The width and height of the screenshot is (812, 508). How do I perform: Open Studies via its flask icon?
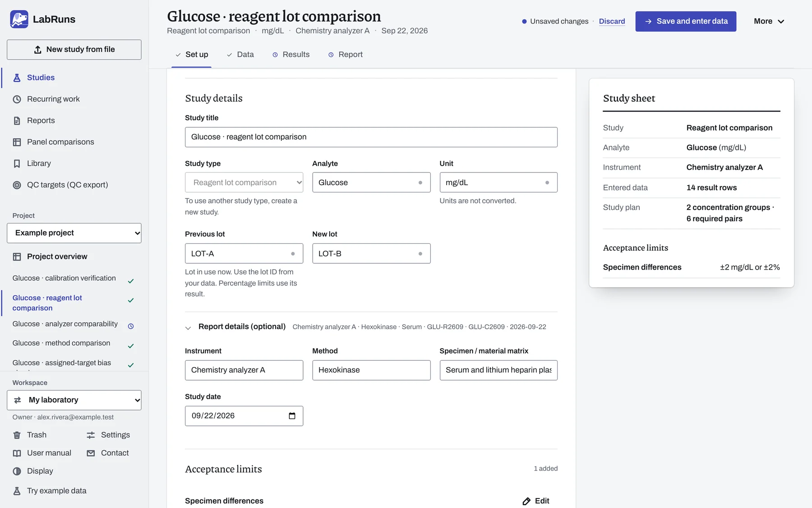click(17, 78)
